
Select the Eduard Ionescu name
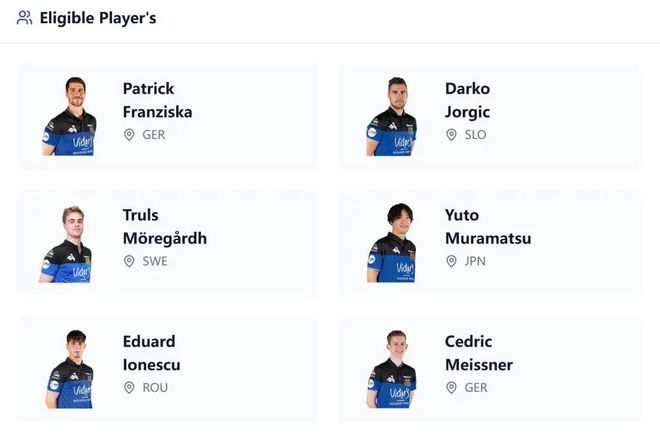pos(151,353)
